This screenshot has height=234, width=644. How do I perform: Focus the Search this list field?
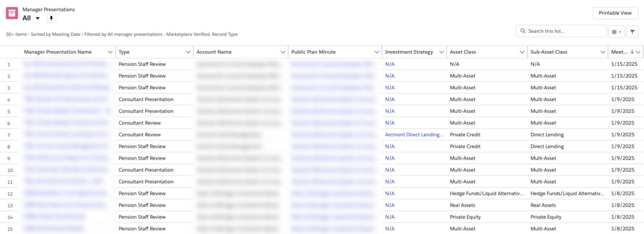564,31
